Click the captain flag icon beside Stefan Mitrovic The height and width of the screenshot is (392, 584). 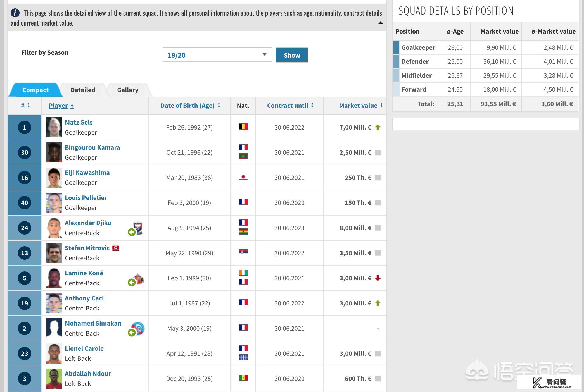[116, 248]
